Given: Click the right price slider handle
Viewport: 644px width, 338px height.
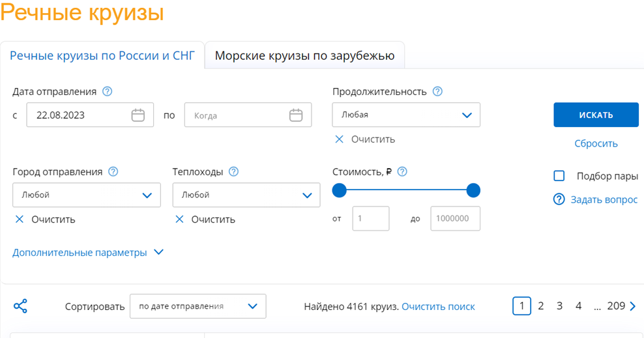Looking at the screenshot, I should coord(473,190).
